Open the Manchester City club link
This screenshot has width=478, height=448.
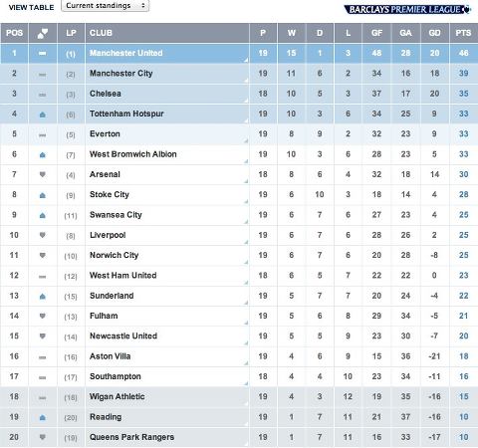(121, 74)
